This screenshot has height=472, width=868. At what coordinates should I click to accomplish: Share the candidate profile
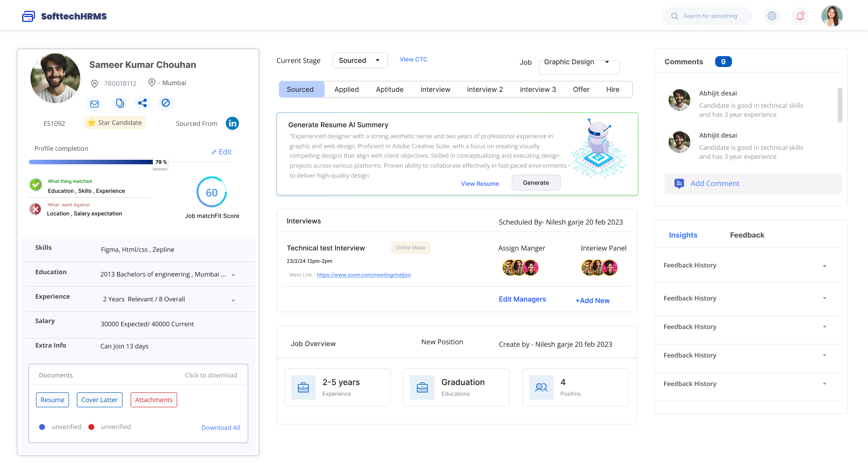point(142,103)
